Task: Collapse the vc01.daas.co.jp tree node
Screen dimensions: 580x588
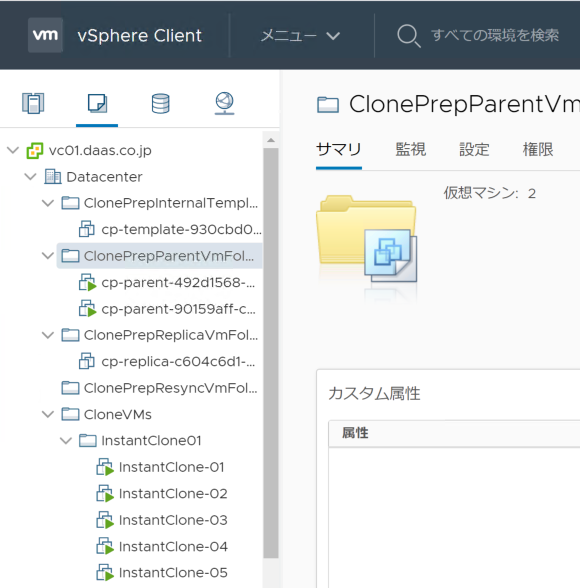Action: 13,150
